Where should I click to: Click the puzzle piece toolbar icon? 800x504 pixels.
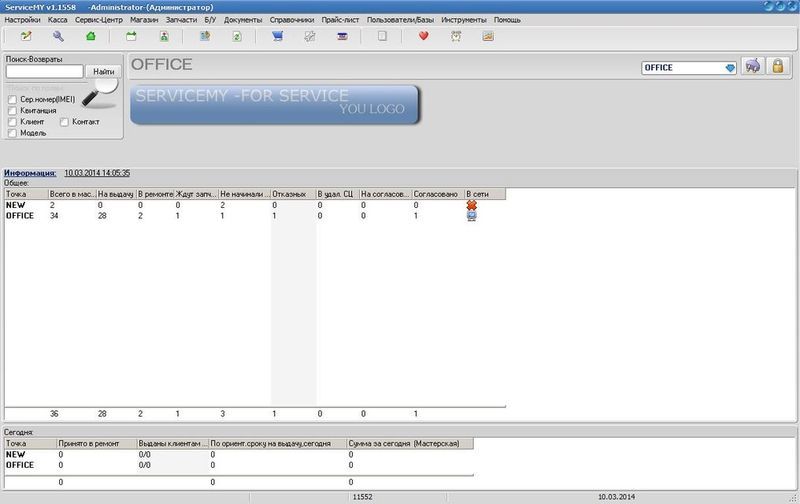[310, 36]
